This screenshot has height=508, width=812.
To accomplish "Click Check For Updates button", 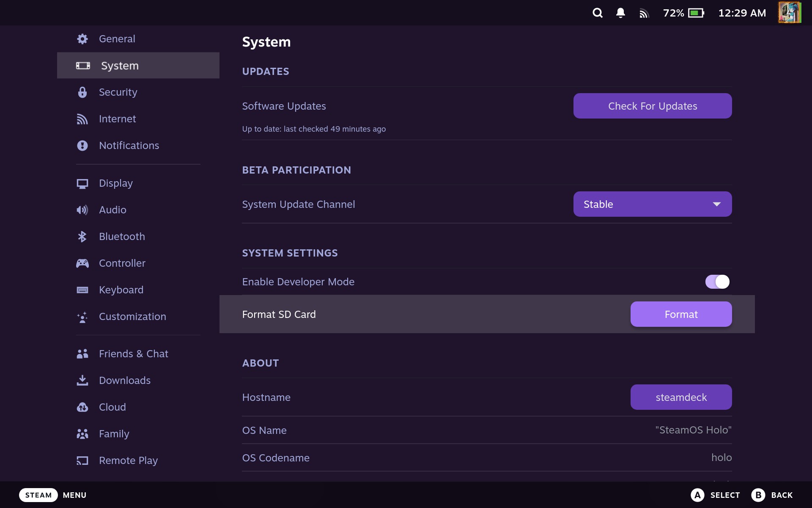I will point(653,106).
